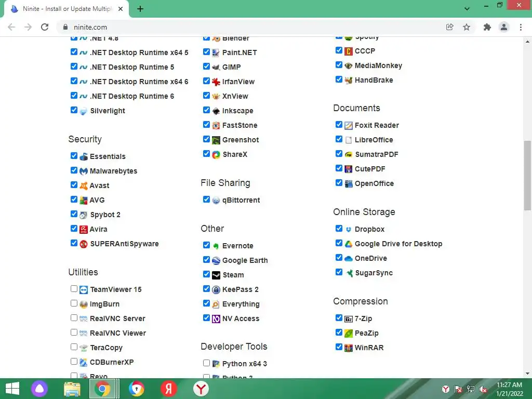This screenshot has height=399, width=532.
Task: Uncheck the LibreOffice checkbox
Action: click(x=339, y=139)
